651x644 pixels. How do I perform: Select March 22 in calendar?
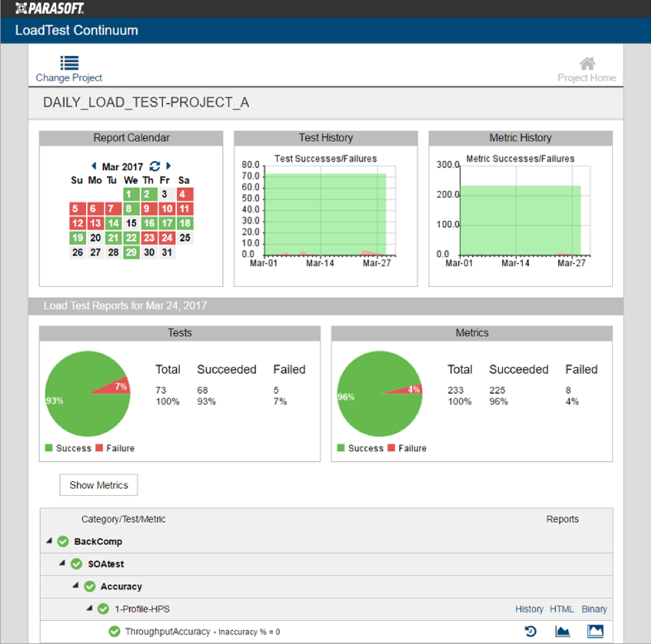131,238
